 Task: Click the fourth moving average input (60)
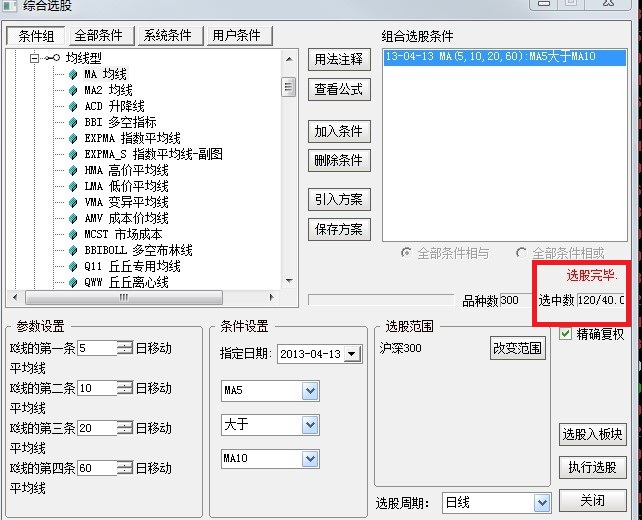point(97,468)
